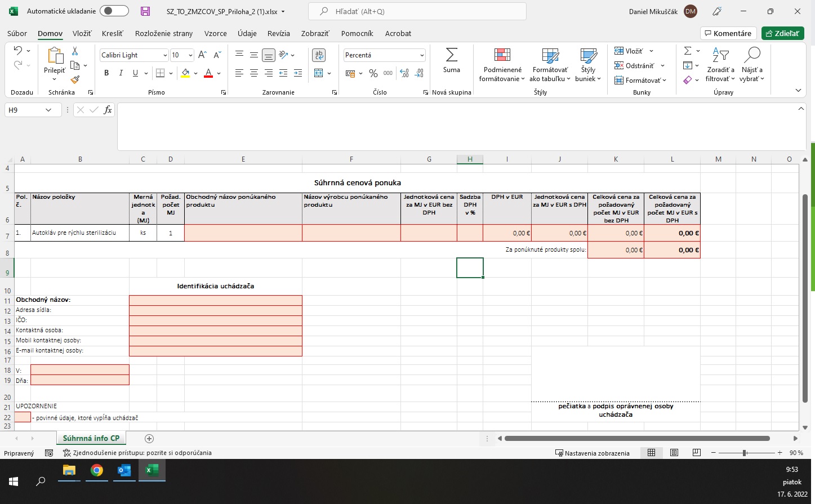
Task: Open the Percentá number format dropdown
Action: click(x=422, y=55)
